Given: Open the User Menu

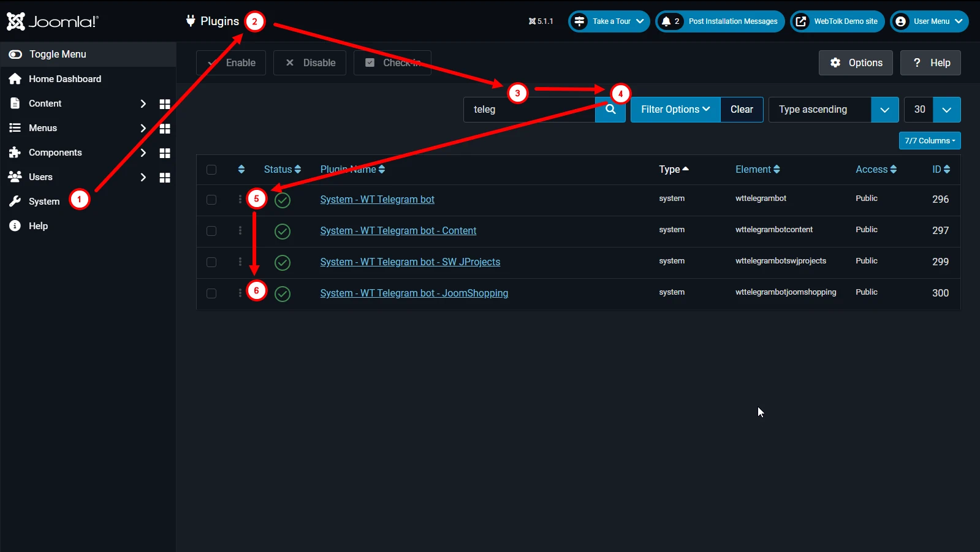Looking at the screenshot, I should click(929, 21).
